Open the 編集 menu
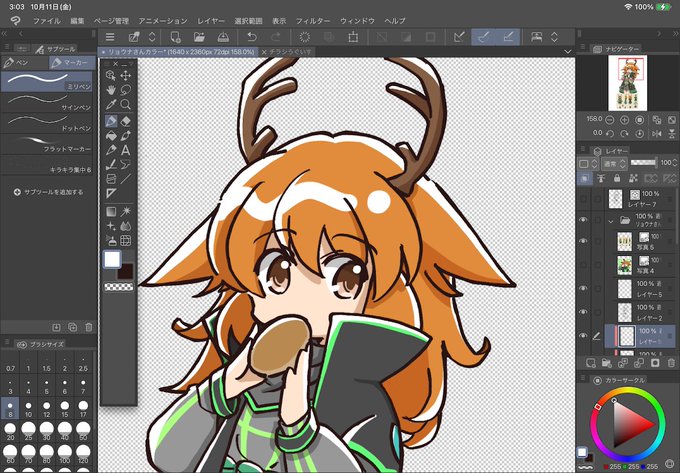Screen dimensions: 680x473 (77, 21)
